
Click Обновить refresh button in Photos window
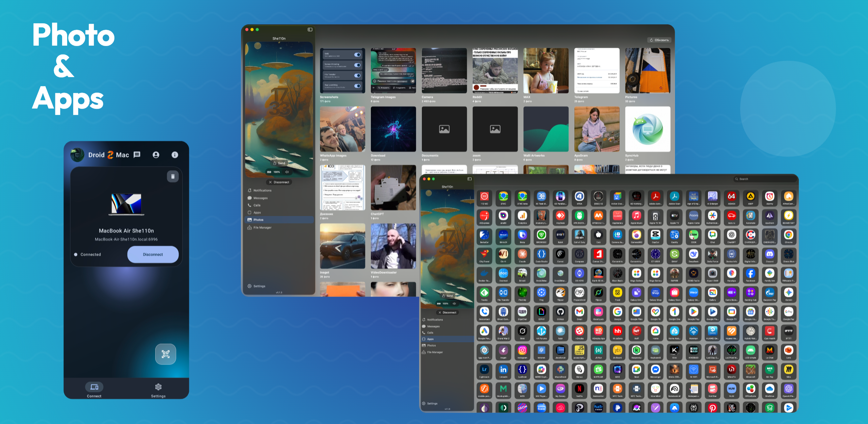coord(659,40)
